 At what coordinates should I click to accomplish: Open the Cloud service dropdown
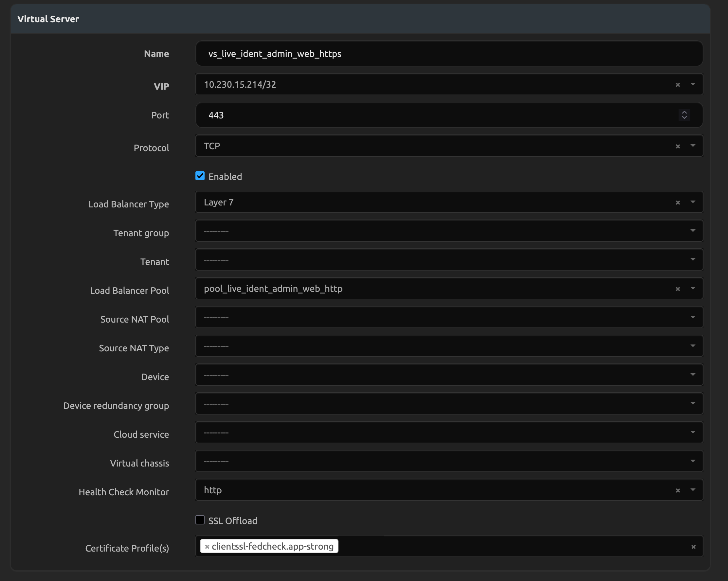pyautogui.click(x=693, y=432)
